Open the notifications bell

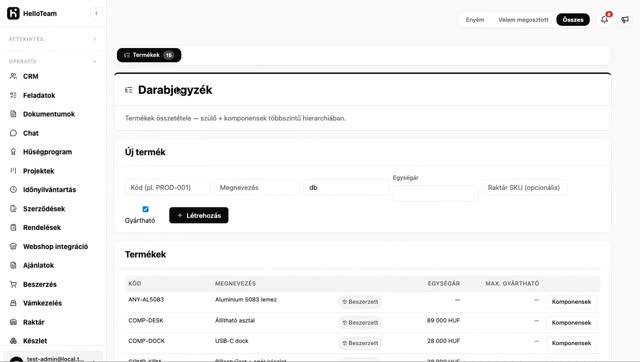coord(604,20)
